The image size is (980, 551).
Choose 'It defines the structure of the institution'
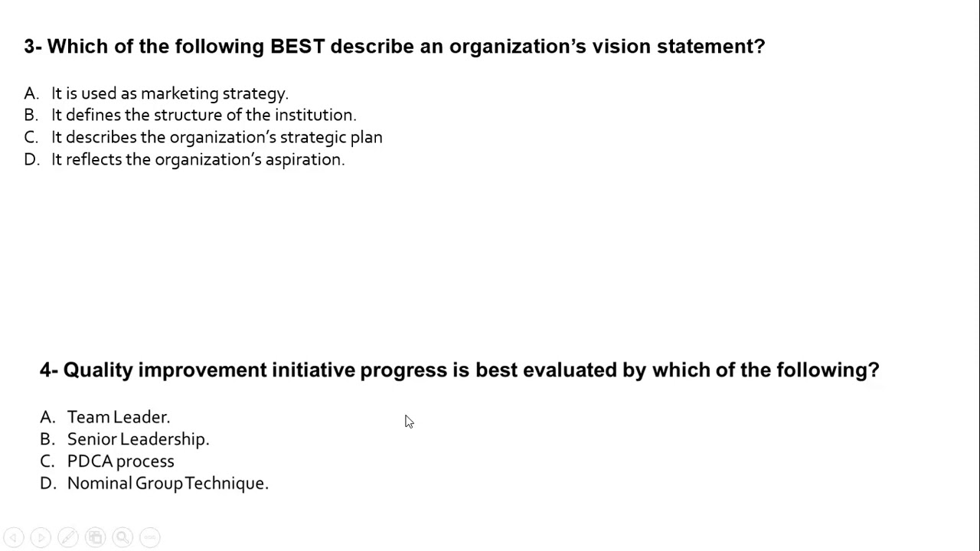pyautogui.click(x=203, y=115)
